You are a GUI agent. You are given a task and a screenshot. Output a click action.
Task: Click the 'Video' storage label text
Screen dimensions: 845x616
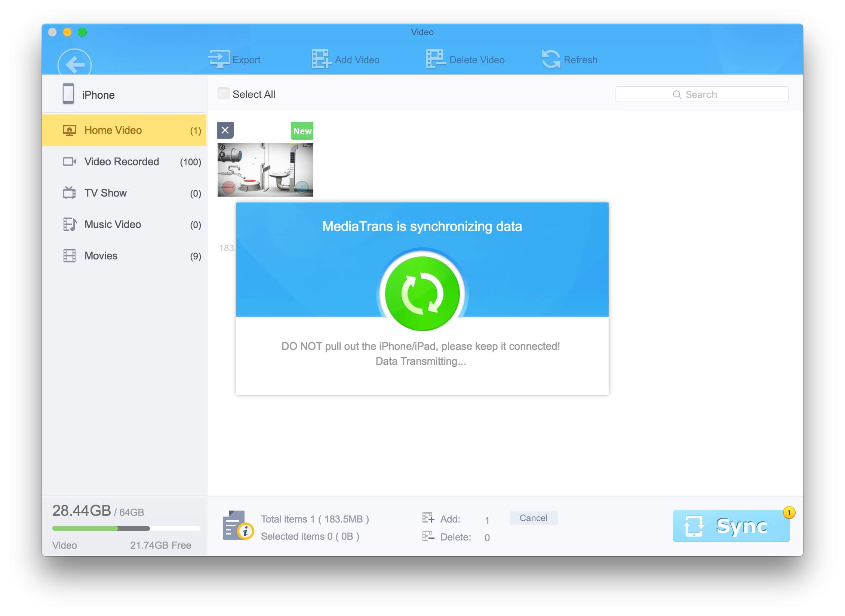(x=65, y=545)
